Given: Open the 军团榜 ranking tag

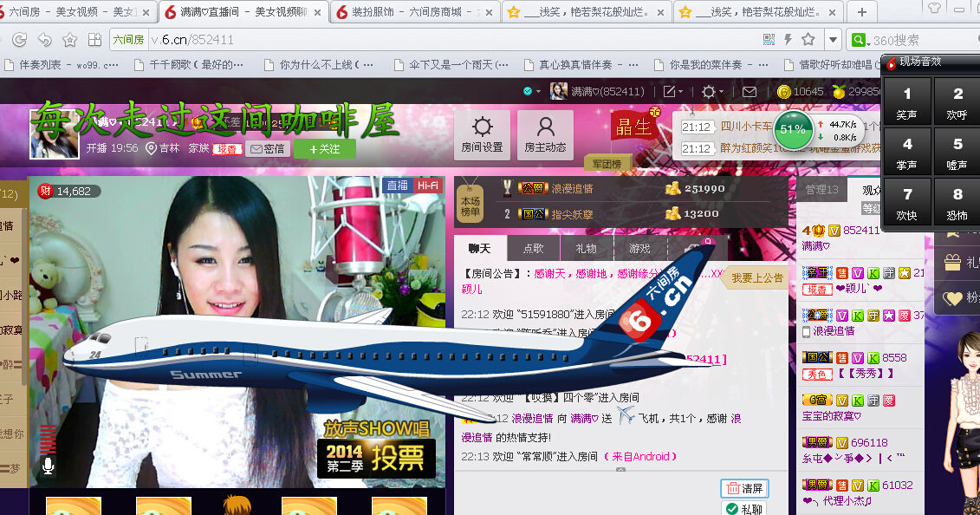Looking at the screenshot, I should 607,164.
